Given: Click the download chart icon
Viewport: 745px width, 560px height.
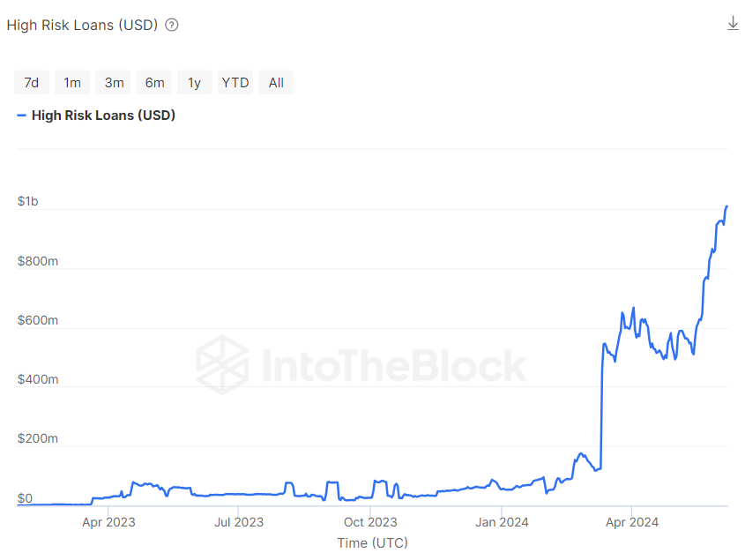Looking at the screenshot, I should [733, 23].
